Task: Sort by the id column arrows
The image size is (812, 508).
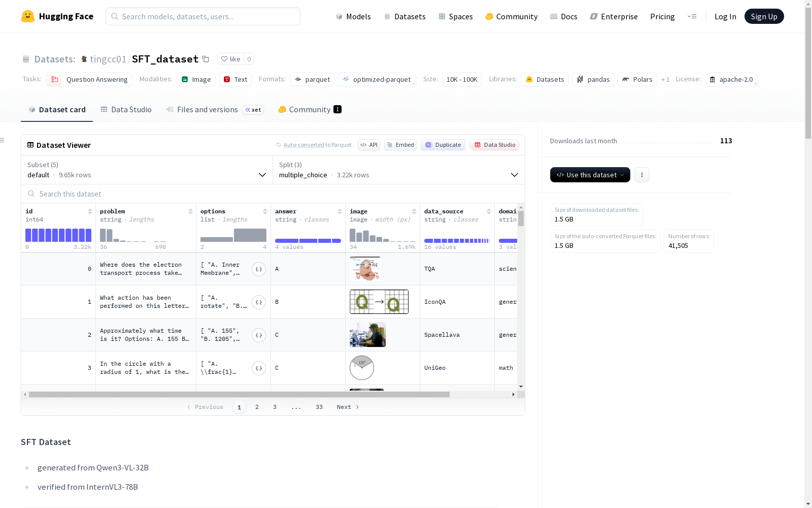Action: point(90,211)
